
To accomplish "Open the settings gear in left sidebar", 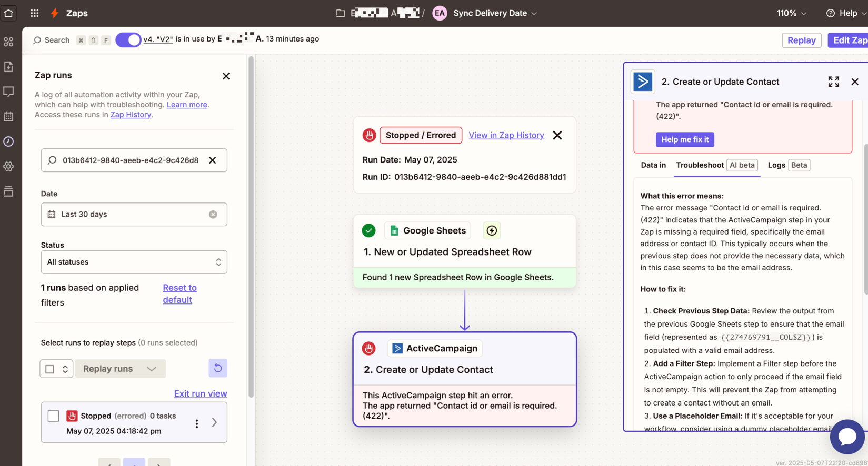I will [8, 167].
